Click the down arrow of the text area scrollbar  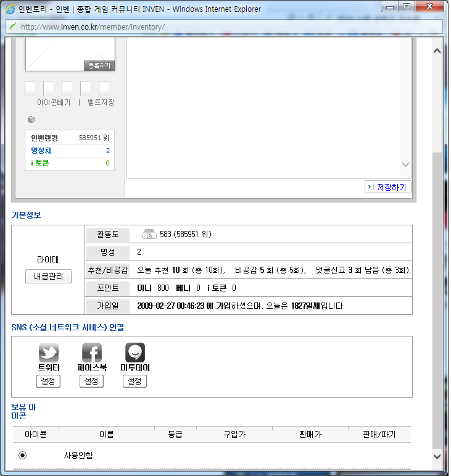[405, 165]
